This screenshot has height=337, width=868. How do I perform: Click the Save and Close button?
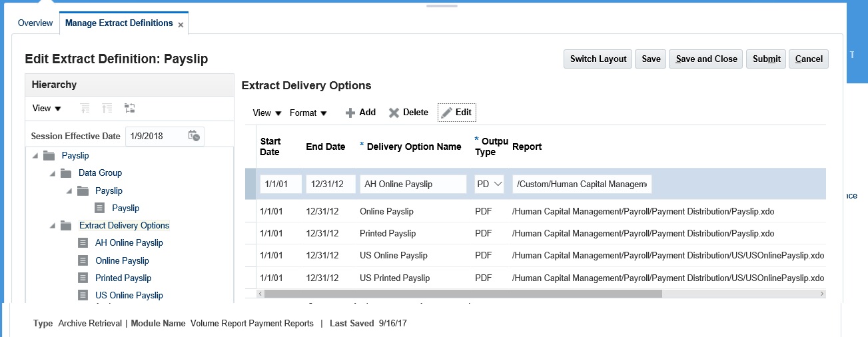click(x=705, y=59)
